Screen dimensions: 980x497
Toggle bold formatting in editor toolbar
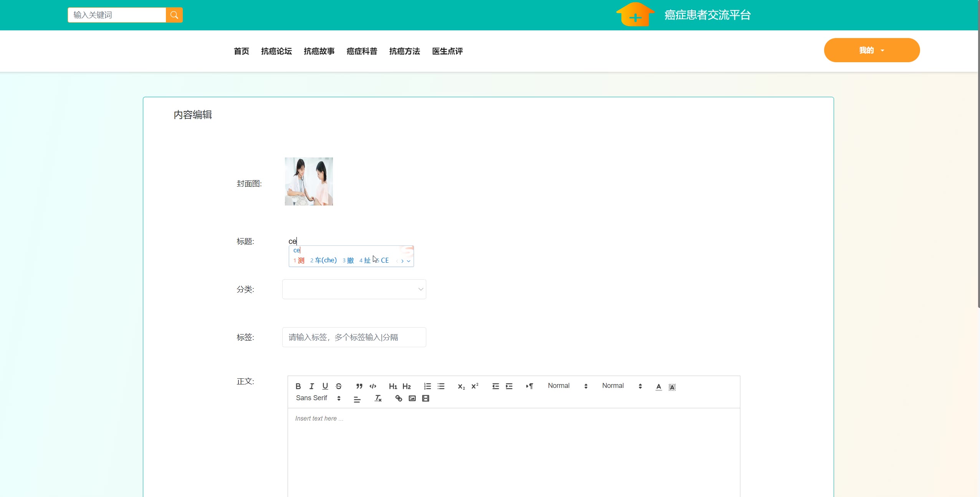coord(298,386)
